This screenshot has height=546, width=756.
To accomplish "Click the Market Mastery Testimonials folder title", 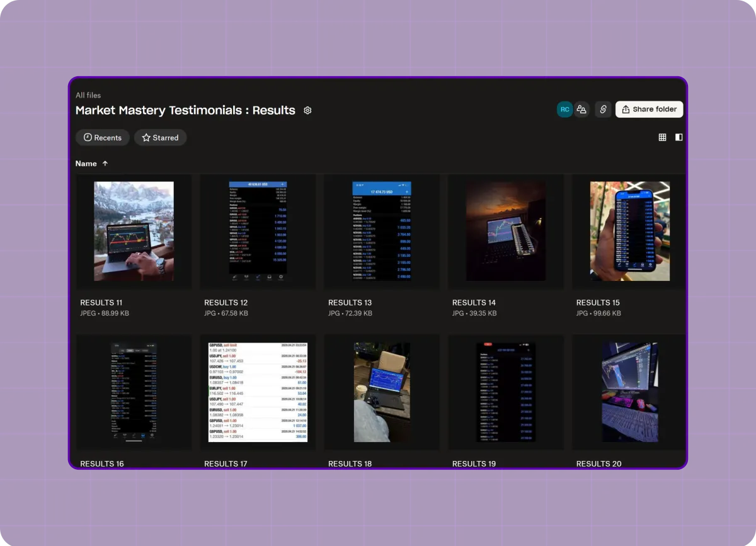I will tap(185, 110).
